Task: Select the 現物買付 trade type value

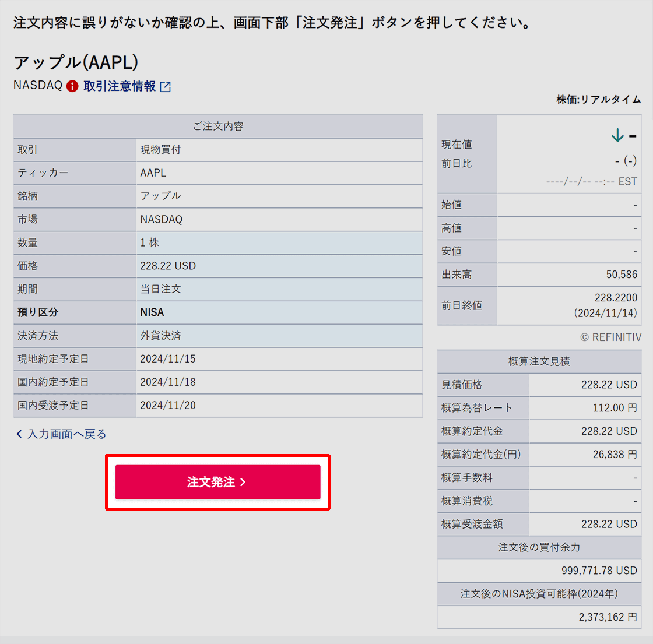Action: click(160, 149)
